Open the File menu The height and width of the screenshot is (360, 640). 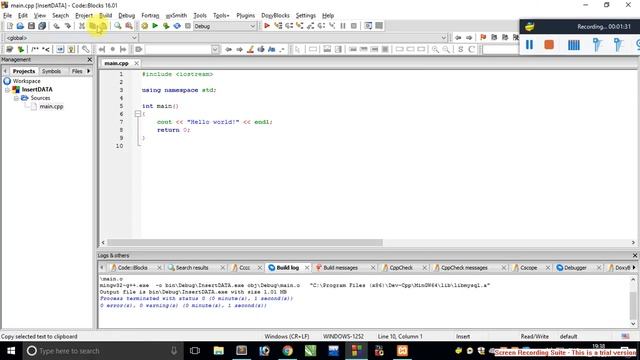7,16
